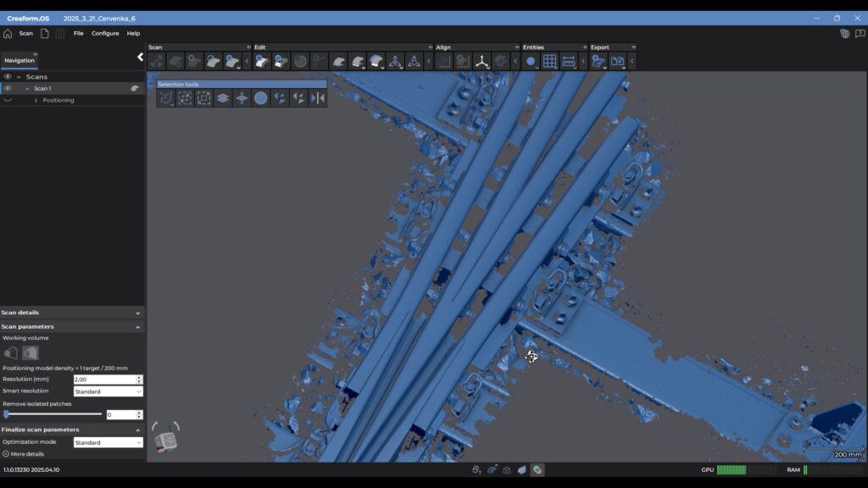Open the Configure menu
The width and height of the screenshot is (868, 488).
click(x=105, y=34)
